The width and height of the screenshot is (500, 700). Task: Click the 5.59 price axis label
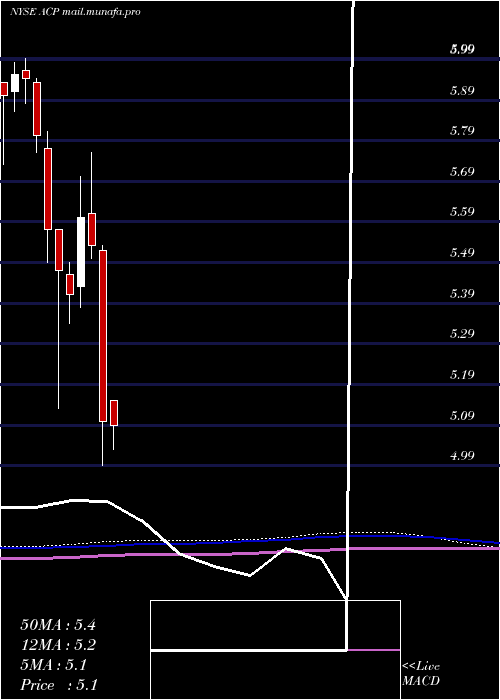(461, 212)
